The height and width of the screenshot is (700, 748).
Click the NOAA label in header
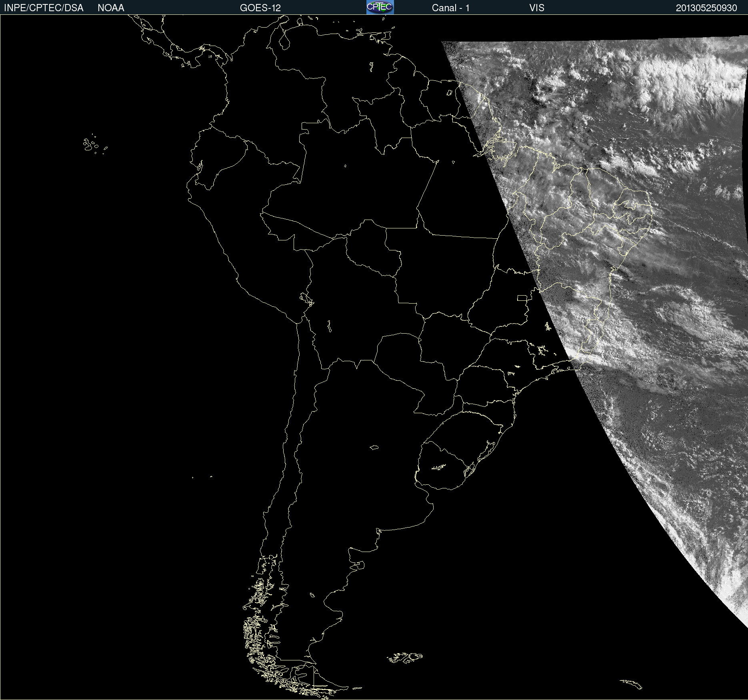(x=111, y=8)
